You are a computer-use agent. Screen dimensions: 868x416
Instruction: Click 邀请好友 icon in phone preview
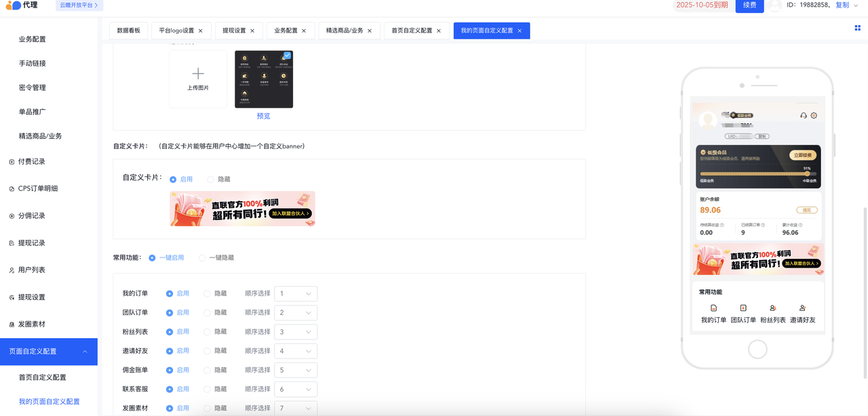click(x=802, y=308)
